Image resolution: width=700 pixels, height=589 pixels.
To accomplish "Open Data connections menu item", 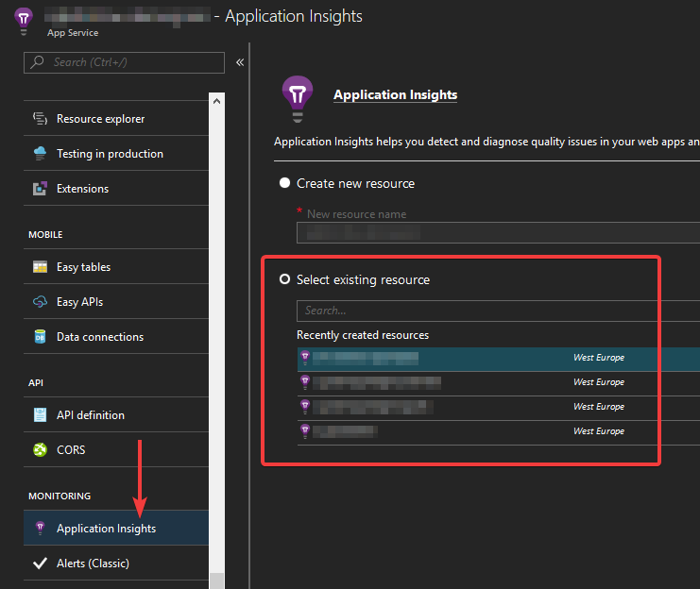I will (x=116, y=337).
